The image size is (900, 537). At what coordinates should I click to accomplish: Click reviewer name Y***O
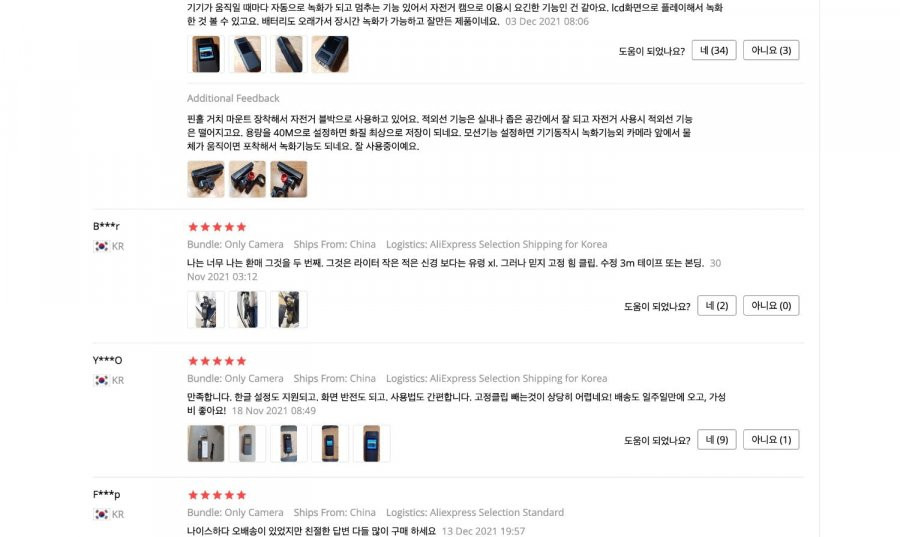point(107,360)
